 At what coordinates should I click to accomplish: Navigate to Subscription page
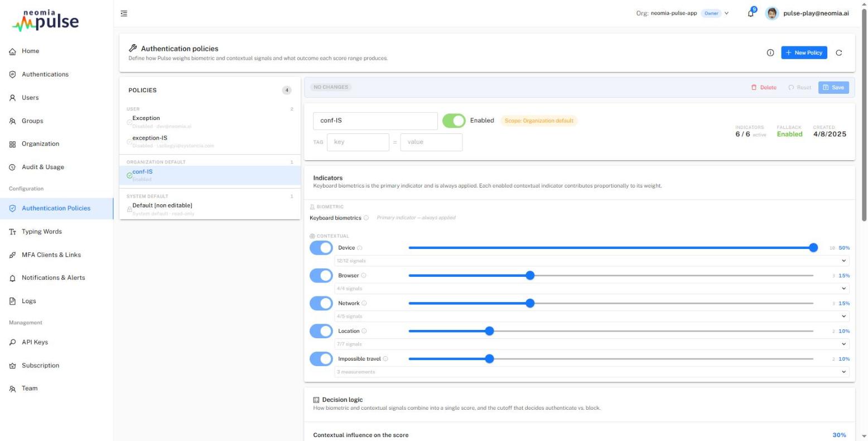pos(56,366)
